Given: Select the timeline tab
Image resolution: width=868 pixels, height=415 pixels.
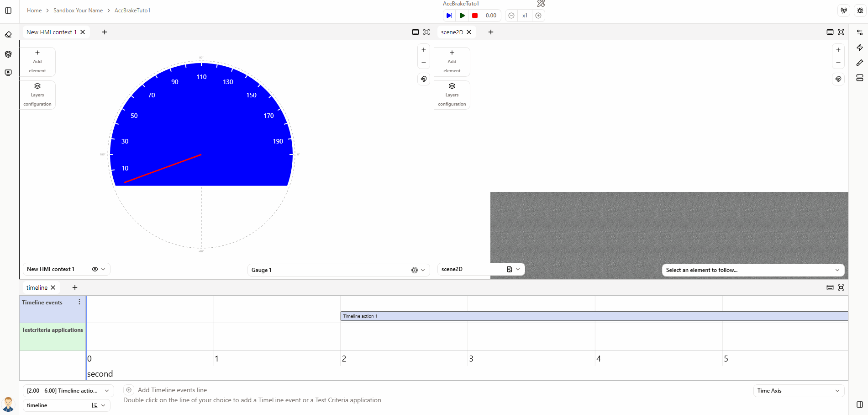Looking at the screenshot, I should coord(37,287).
